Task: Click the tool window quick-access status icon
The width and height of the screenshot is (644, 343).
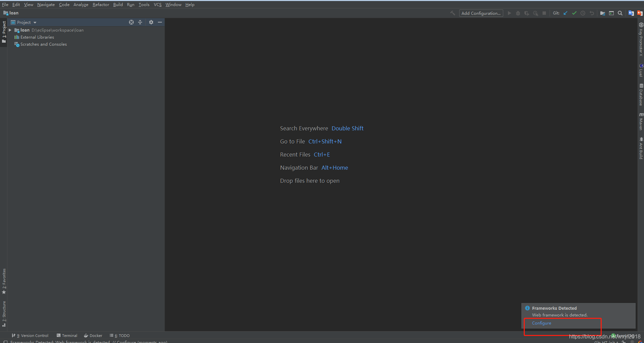Action: tap(5, 342)
